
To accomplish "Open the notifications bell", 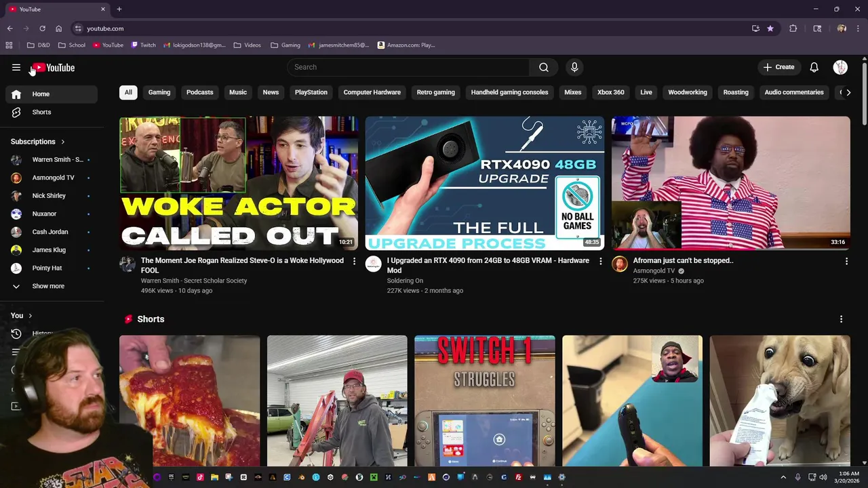I will pos(814,67).
